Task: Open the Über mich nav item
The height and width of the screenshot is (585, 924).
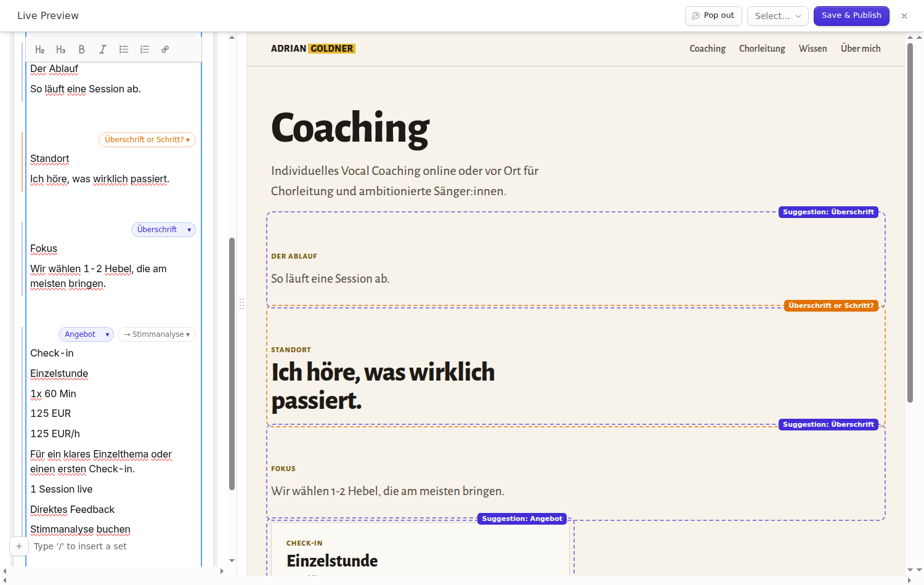Action: (x=861, y=49)
